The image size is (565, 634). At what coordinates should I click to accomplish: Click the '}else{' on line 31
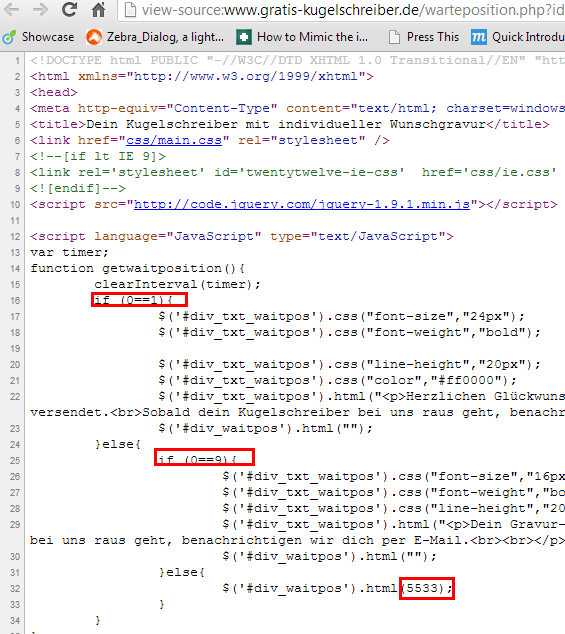(182, 572)
